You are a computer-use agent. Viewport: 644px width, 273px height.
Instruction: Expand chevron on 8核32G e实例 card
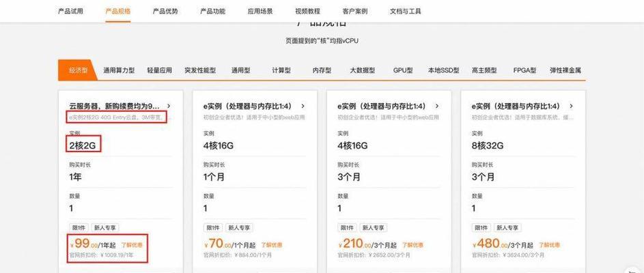(x=572, y=106)
